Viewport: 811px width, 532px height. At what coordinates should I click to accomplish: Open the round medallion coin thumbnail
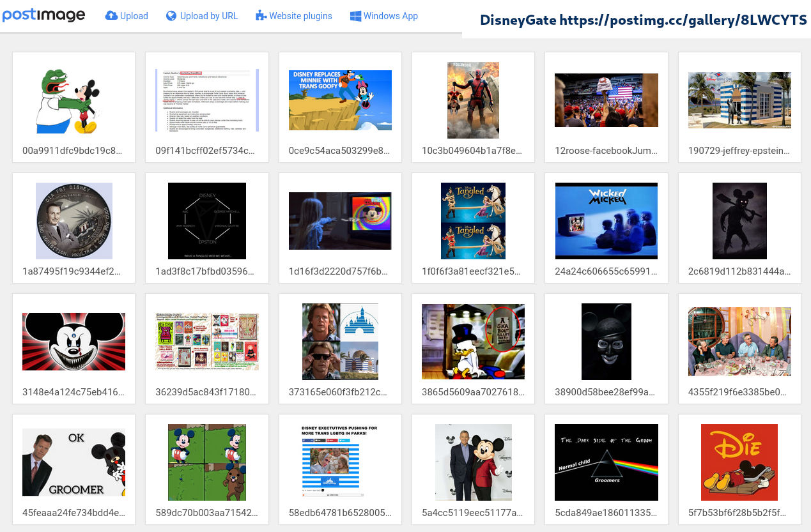[x=74, y=221]
